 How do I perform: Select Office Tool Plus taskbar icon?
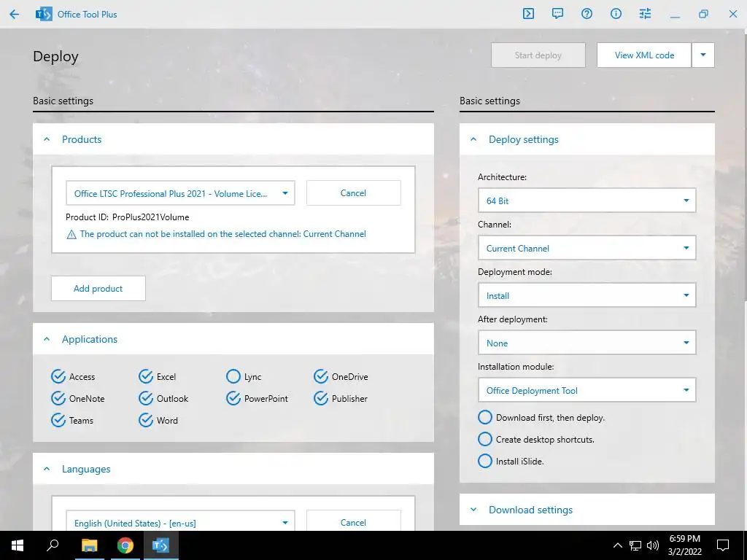(x=160, y=545)
